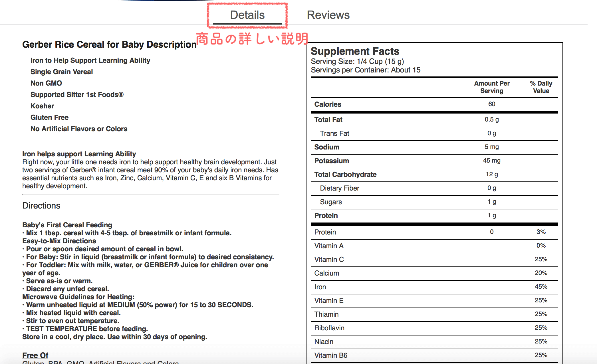
Task: Click the Niacin row label
Action: pyautogui.click(x=324, y=342)
